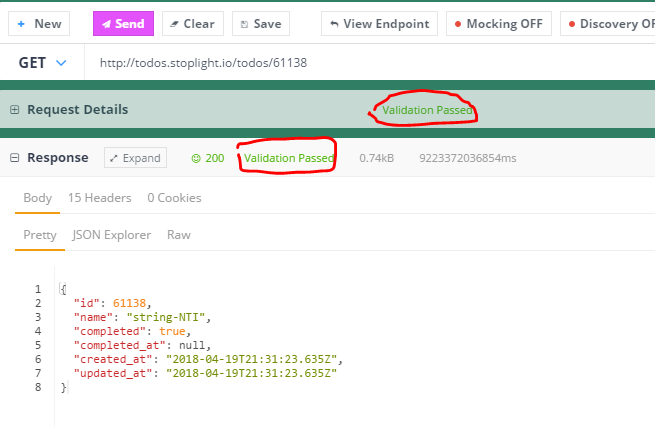Click the "created_at" timestamp line
Viewport: 655px width, 427px height.
(208, 359)
